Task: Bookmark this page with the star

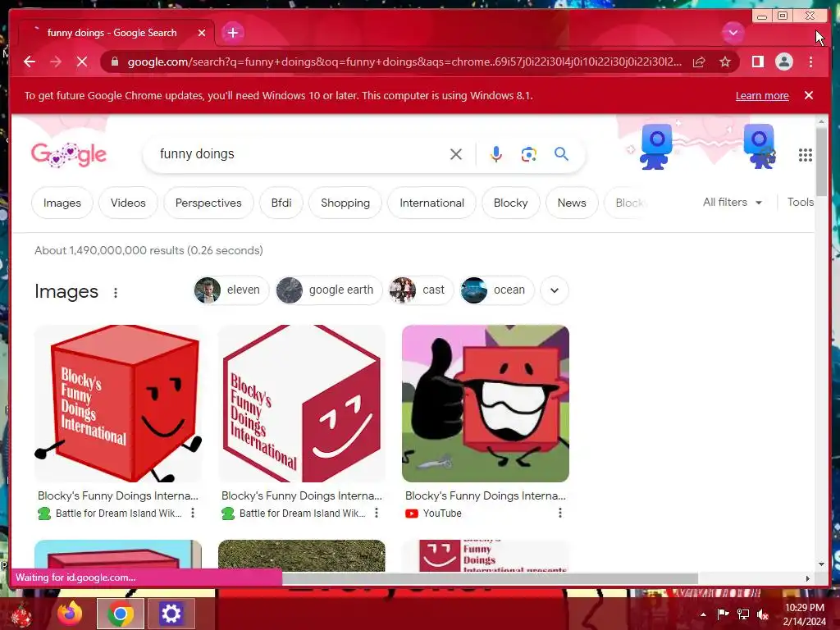Action: [725, 62]
